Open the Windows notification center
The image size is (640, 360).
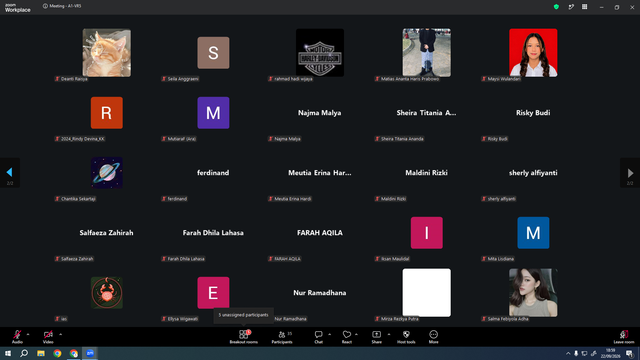pyautogui.click(x=630, y=353)
